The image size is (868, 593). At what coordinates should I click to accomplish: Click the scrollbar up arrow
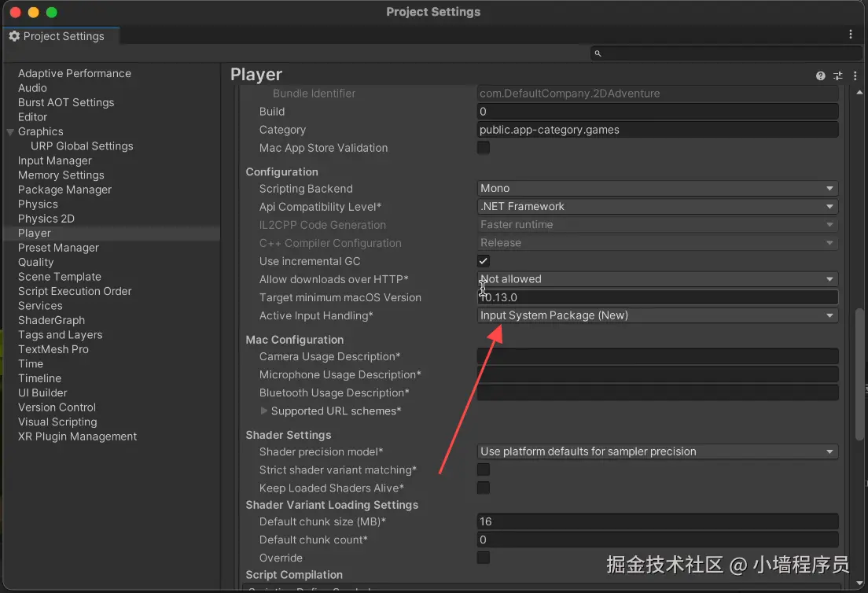(859, 92)
